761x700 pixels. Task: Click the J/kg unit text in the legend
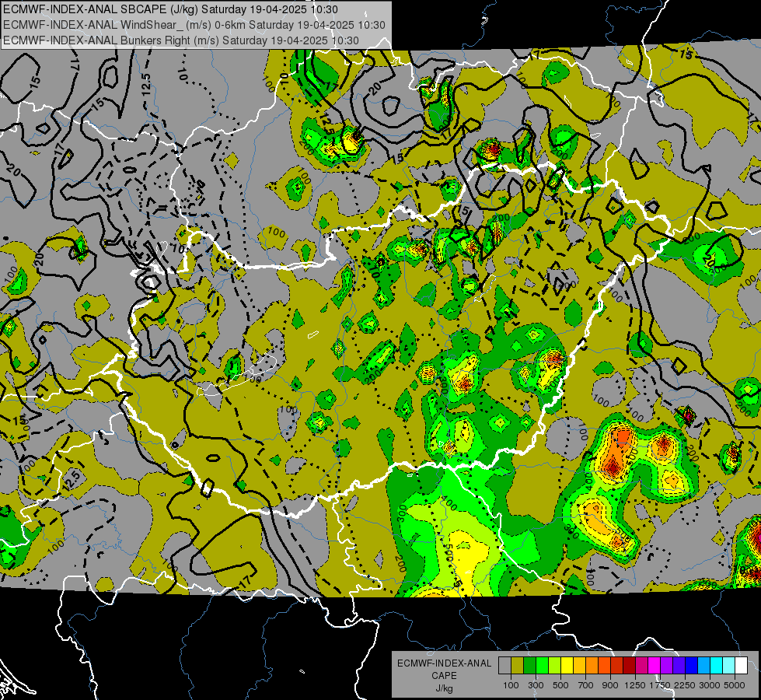[x=444, y=688]
